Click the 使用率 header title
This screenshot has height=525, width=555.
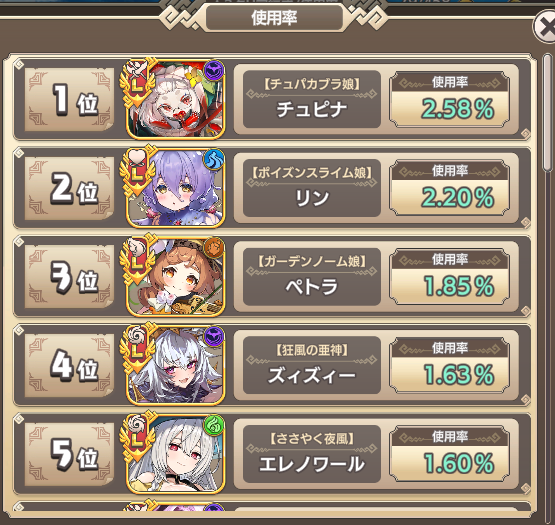coord(274,18)
